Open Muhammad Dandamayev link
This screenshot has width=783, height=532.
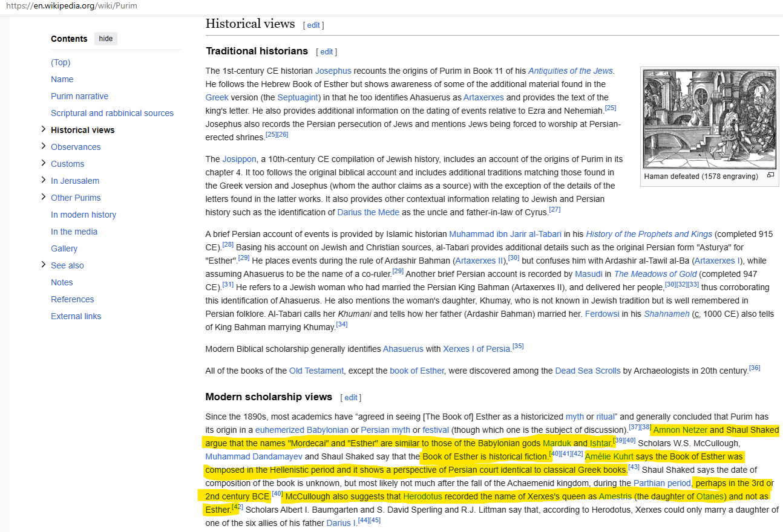pos(254,456)
